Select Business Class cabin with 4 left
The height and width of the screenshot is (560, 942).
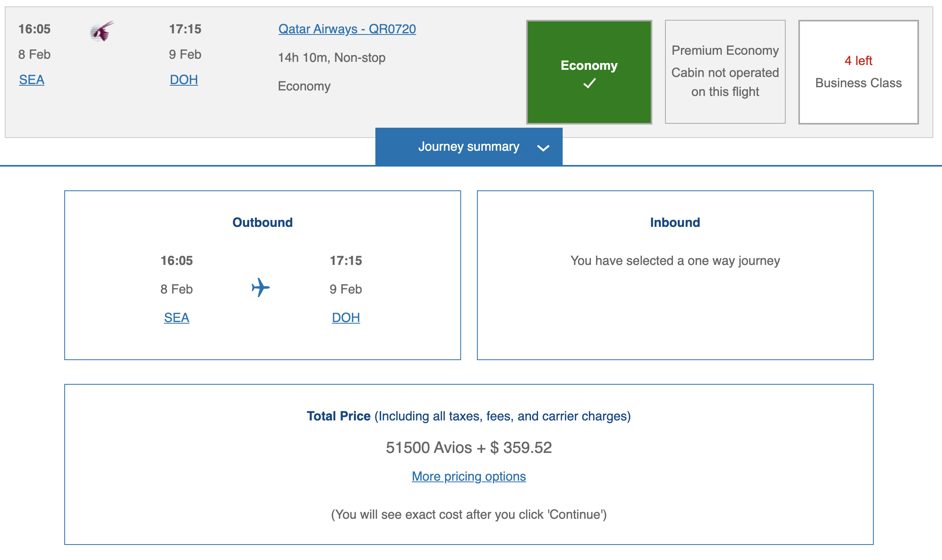point(858,72)
